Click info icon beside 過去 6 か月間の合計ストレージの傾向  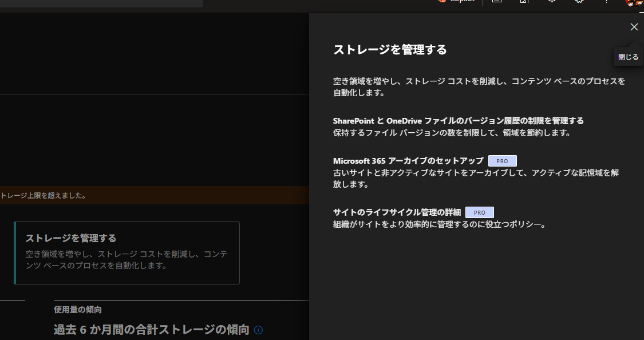point(258,330)
